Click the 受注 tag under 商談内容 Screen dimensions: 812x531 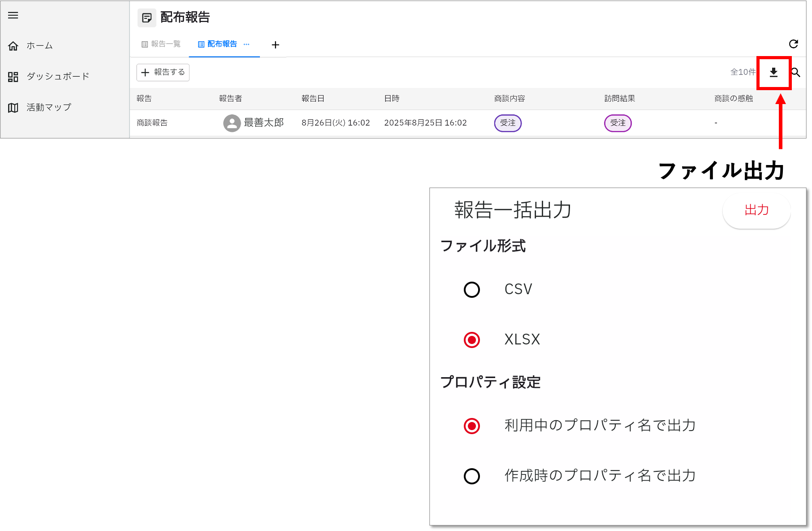[508, 123]
